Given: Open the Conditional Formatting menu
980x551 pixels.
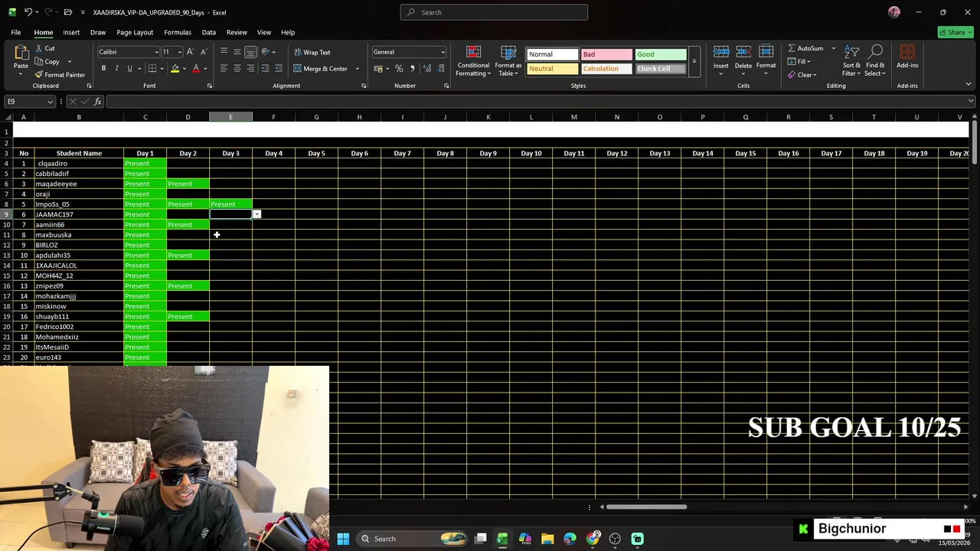Looking at the screenshot, I should (473, 60).
